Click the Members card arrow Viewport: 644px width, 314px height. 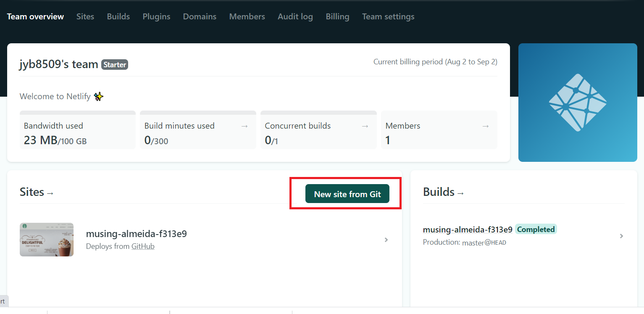(486, 126)
